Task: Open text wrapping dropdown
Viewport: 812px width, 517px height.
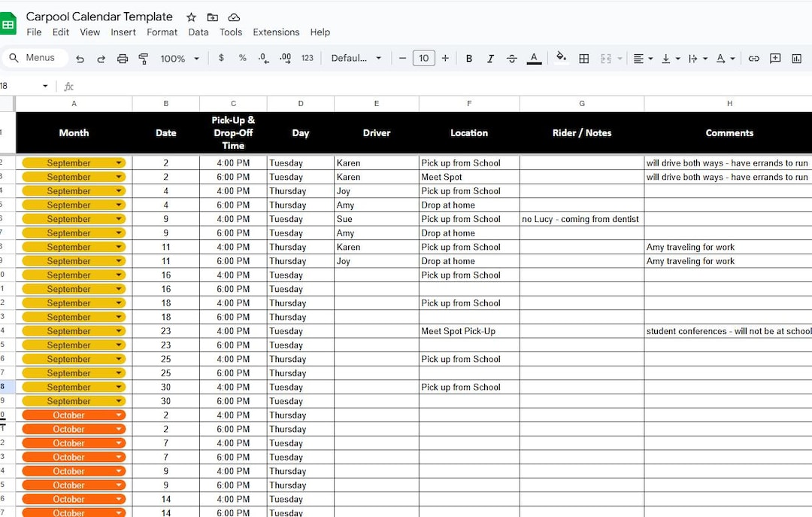Action: [x=698, y=59]
